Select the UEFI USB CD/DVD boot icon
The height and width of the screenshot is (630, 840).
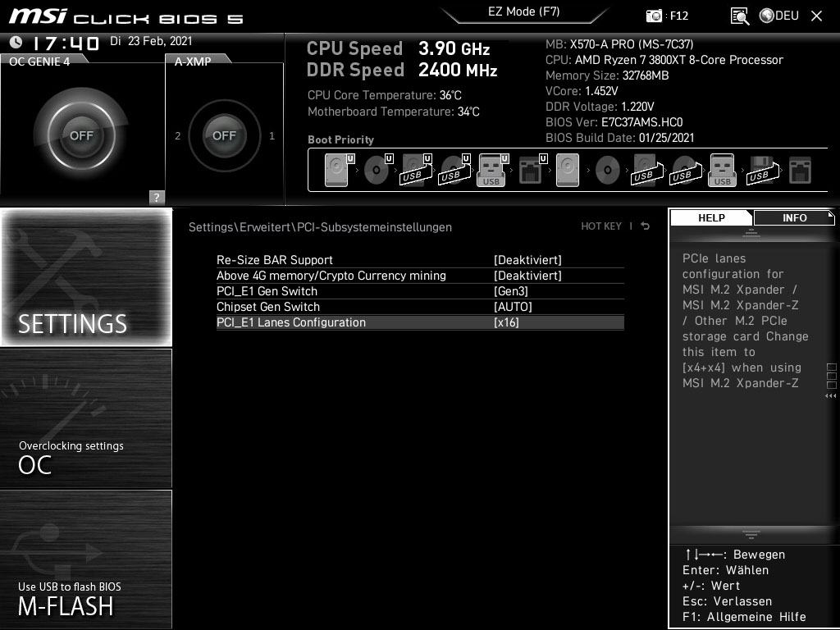pyautogui.click(x=454, y=171)
